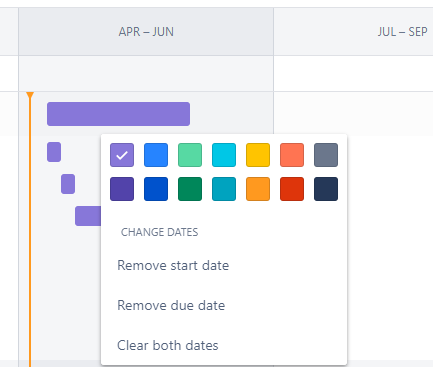The width and height of the screenshot is (433, 367).
Task: Pick the coral color swatch
Action: (x=292, y=155)
